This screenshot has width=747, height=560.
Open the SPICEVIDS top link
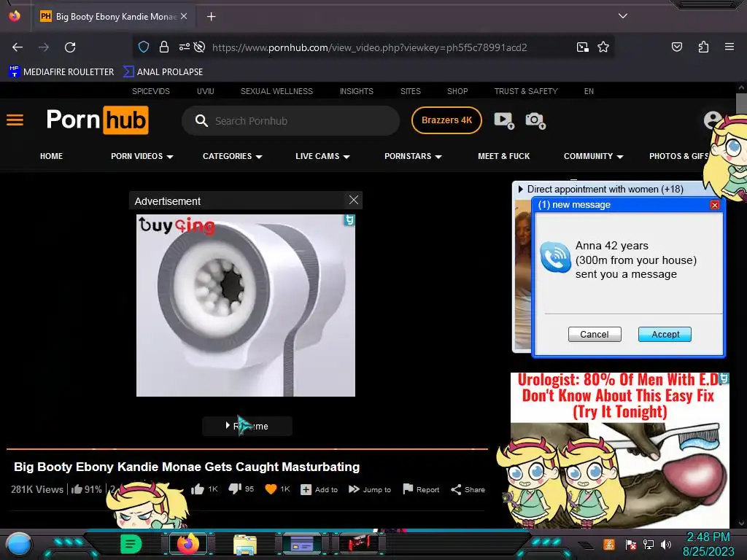[x=150, y=91]
